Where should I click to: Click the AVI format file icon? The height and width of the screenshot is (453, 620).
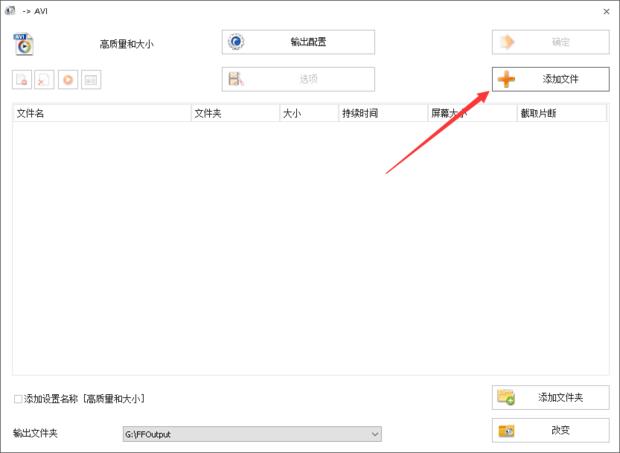pos(23,43)
